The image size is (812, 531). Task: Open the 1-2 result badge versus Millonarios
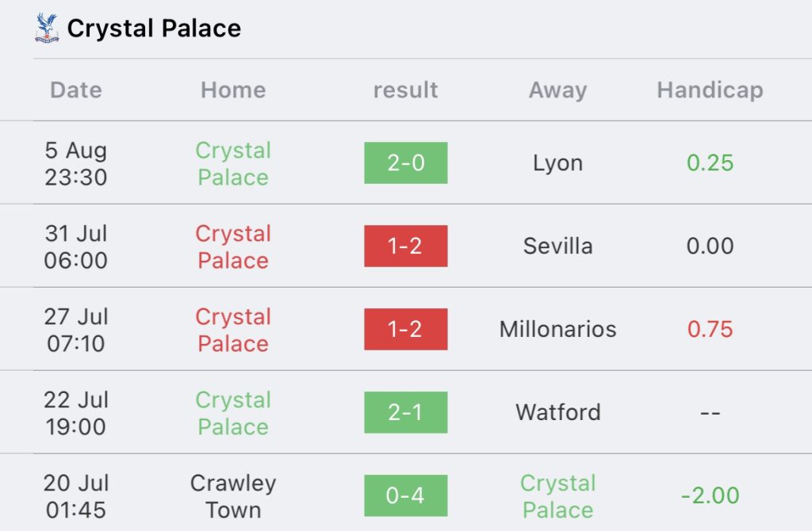click(405, 329)
